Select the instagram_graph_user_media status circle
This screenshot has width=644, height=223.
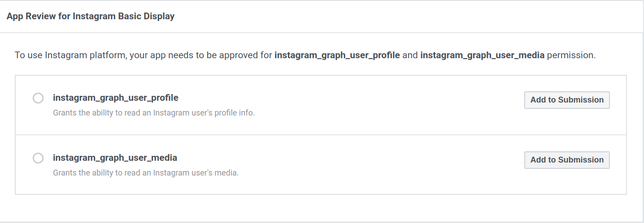(x=38, y=158)
